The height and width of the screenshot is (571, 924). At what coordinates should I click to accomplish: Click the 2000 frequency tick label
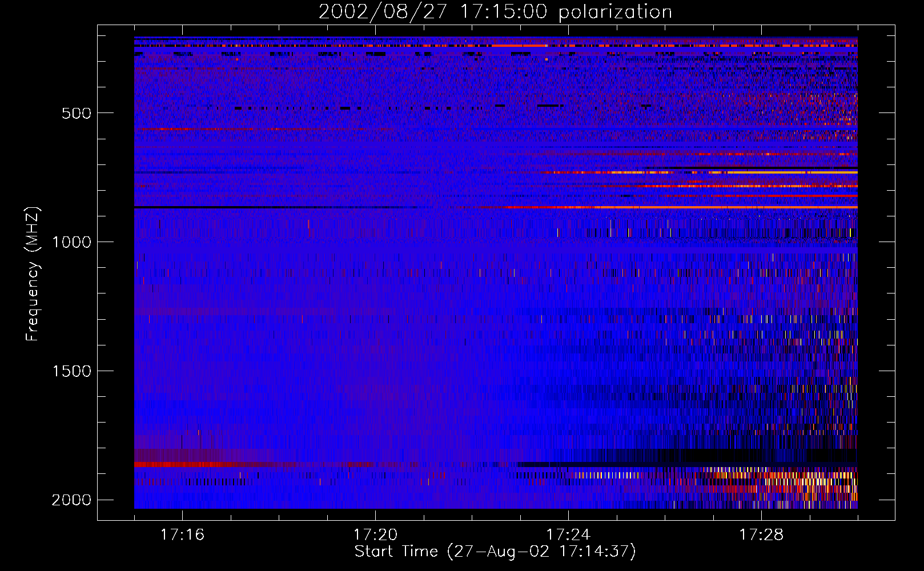71,500
